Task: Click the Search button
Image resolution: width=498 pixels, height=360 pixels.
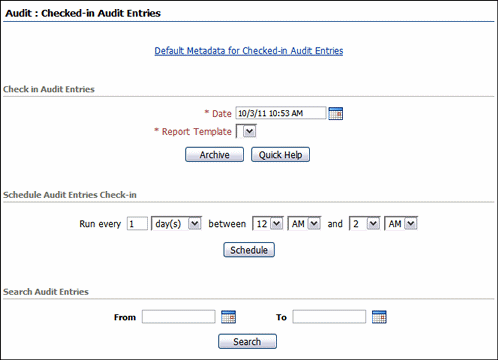Action: [x=247, y=341]
